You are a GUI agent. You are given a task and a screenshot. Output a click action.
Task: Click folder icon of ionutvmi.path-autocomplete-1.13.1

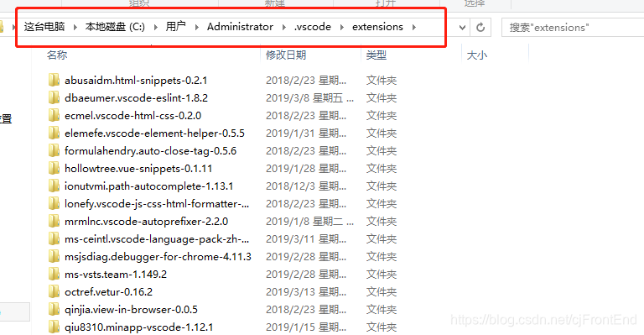pyautogui.click(x=54, y=186)
